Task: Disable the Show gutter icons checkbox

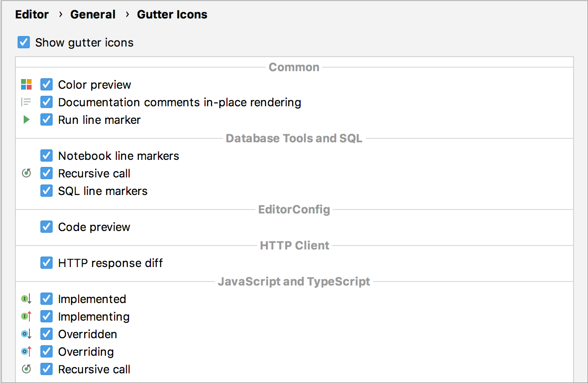Action: [23, 42]
